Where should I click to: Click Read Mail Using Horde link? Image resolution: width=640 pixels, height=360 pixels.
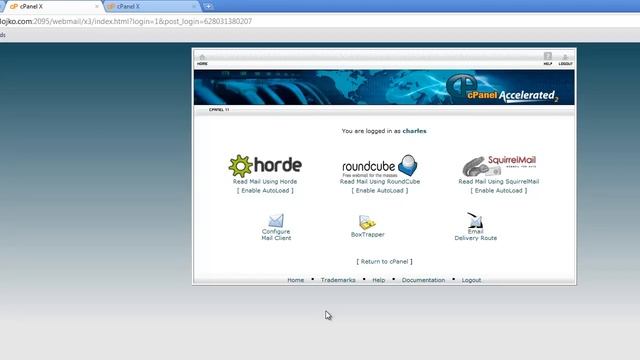(265, 182)
